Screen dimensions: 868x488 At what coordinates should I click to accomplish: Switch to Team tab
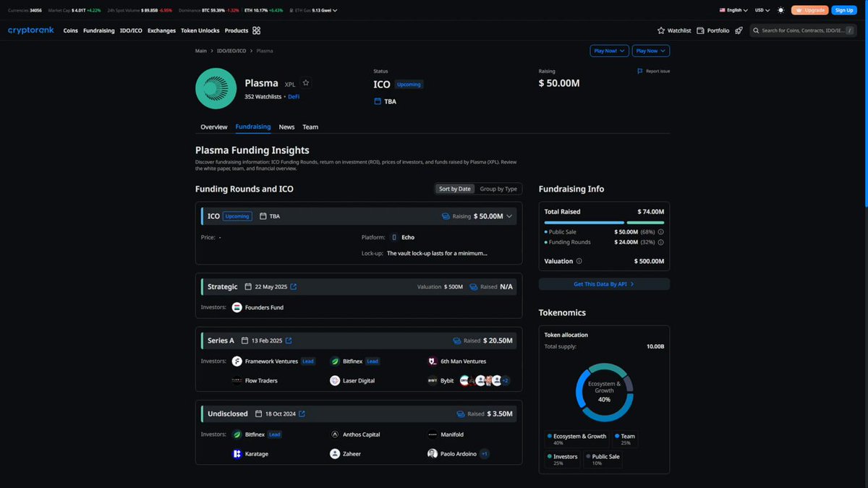coord(310,127)
